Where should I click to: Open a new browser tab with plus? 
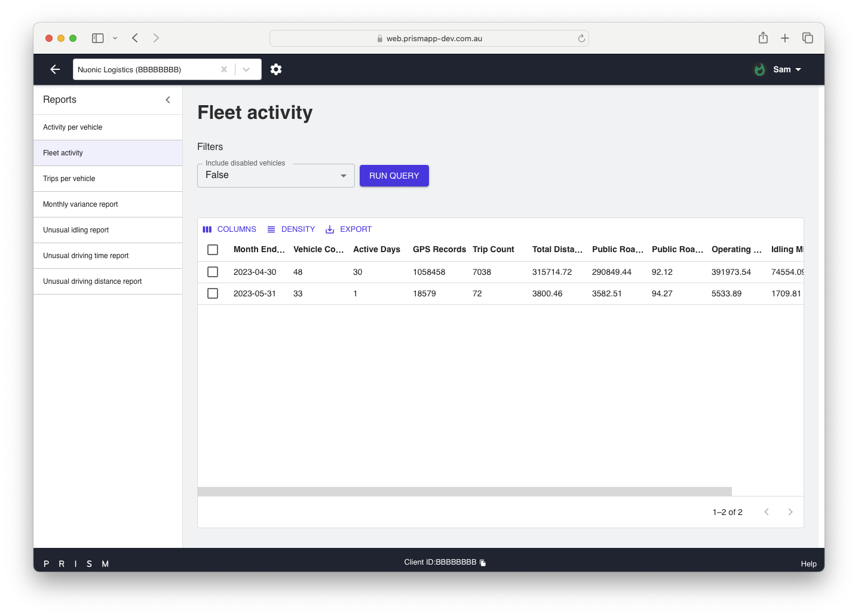[x=785, y=38]
